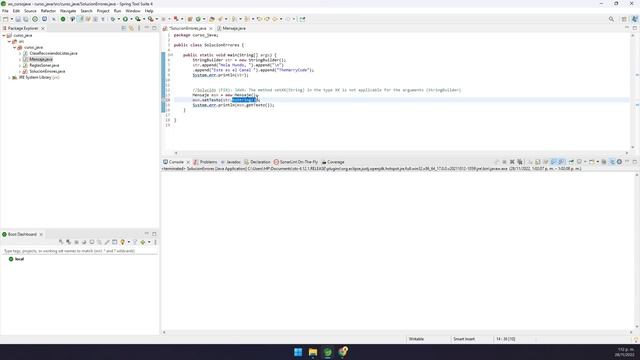Click the Coverage launch toolbar icon
640x360 pixels.
pyautogui.click(x=138, y=19)
